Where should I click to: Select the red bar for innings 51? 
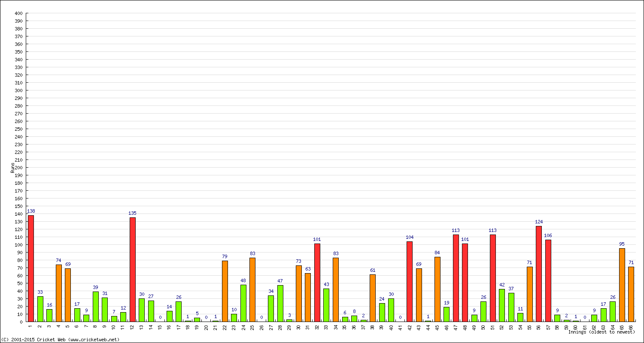493,278
